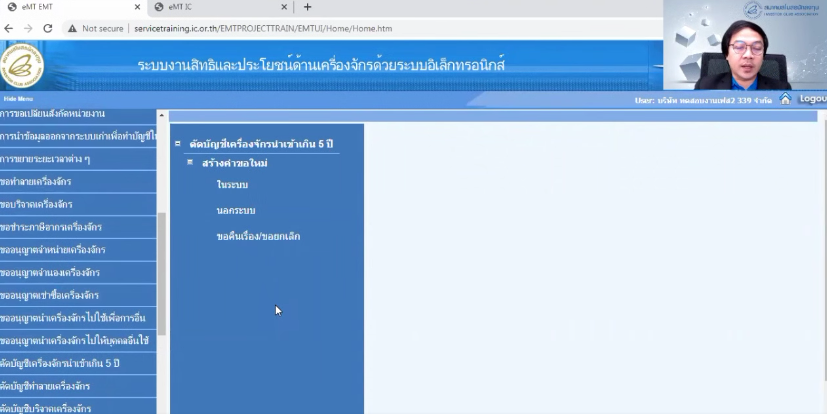Screen dimensions: 827x414
Task: Click the Not secure warning icon
Action: click(x=72, y=28)
